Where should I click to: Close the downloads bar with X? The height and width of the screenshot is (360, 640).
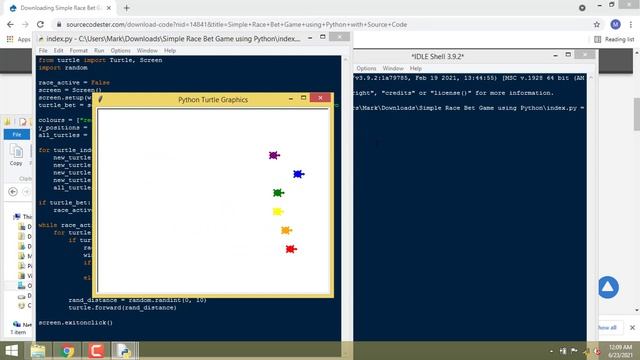(x=632, y=327)
